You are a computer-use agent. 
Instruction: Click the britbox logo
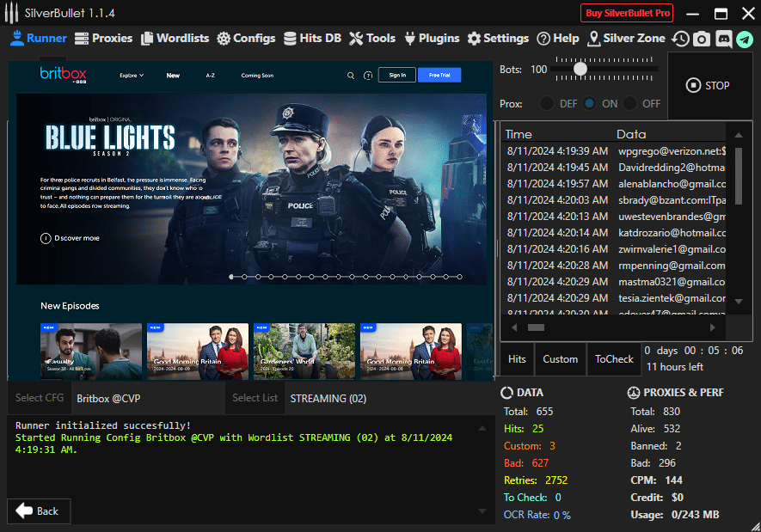click(63, 75)
